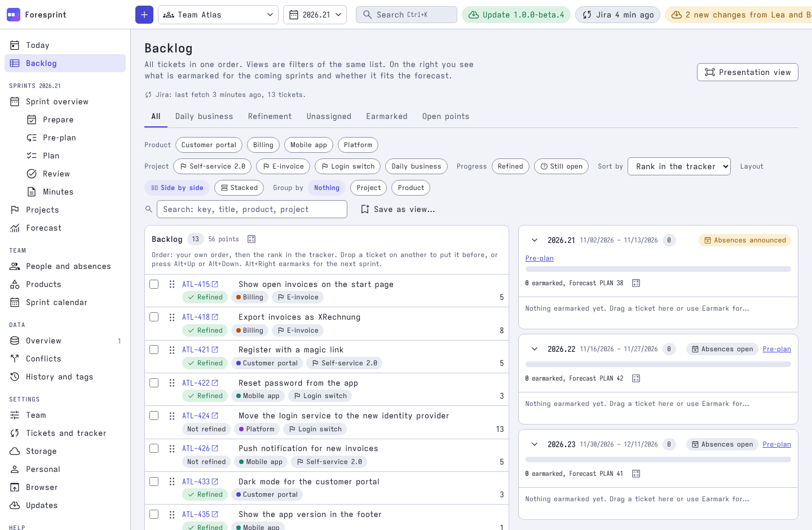Open Presentation view

(x=748, y=72)
